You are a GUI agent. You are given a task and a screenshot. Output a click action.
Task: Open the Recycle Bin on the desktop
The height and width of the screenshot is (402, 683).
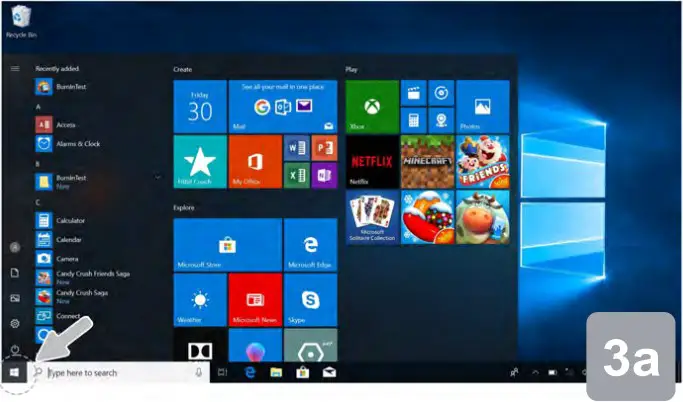21,22
